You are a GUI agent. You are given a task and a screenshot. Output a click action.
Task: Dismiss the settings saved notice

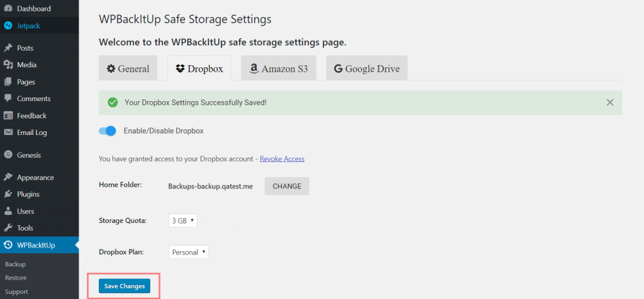[x=610, y=102]
